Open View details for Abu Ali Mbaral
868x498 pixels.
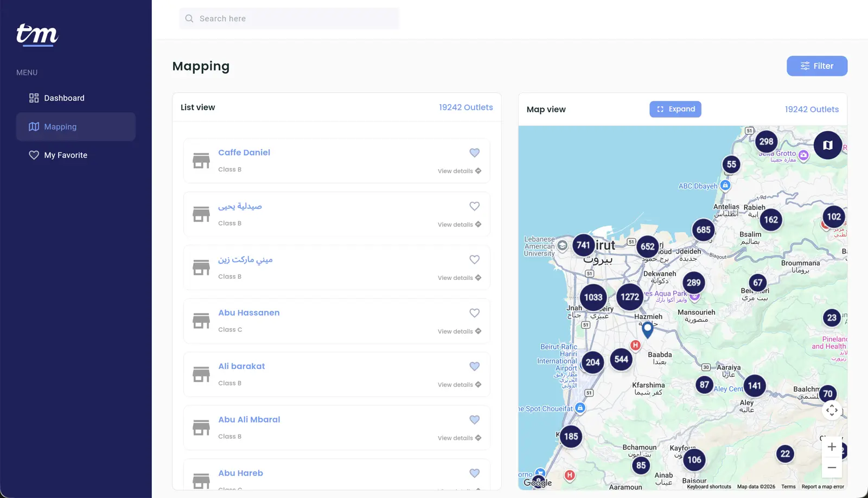point(459,438)
